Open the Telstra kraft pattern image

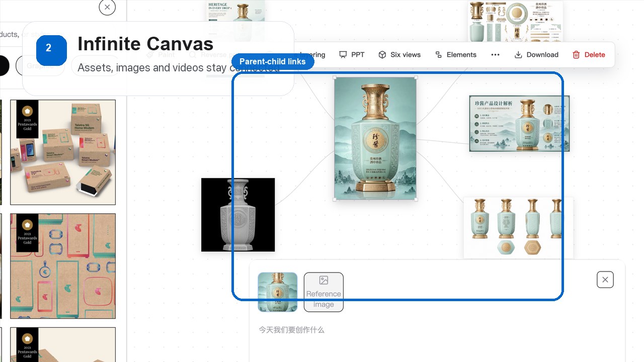[63, 266]
